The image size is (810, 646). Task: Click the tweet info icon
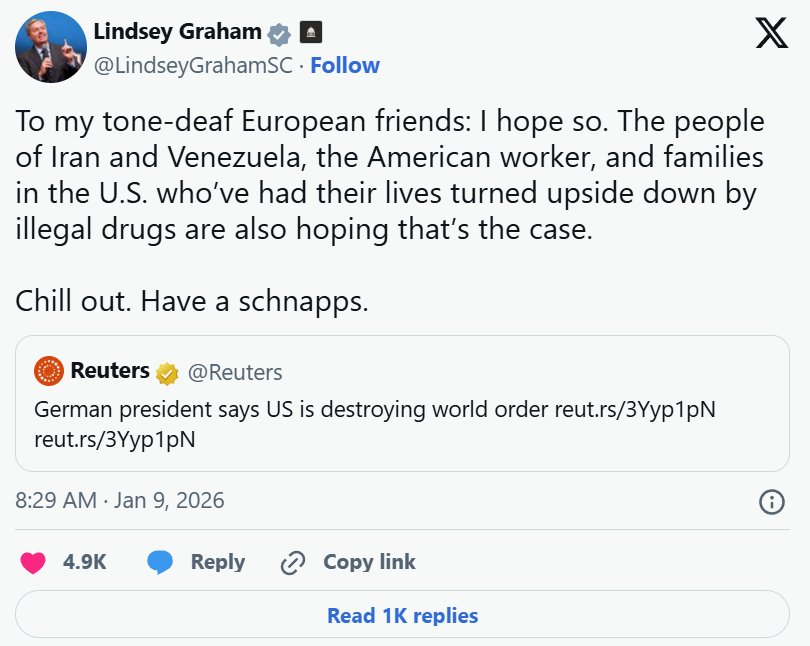tap(772, 501)
